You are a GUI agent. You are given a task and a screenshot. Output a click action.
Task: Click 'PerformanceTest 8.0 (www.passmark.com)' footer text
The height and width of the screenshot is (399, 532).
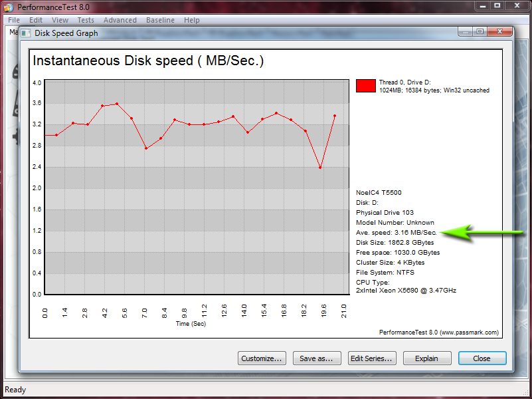[439, 332]
